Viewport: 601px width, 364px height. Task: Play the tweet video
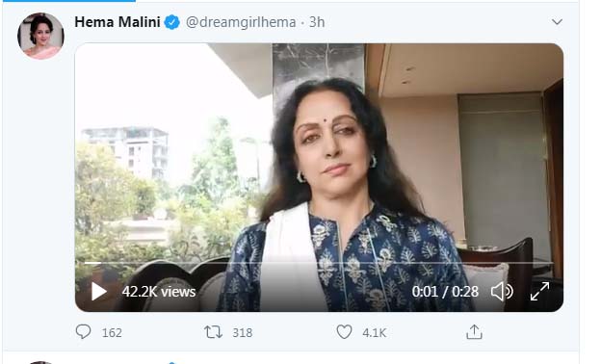(99, 292)
